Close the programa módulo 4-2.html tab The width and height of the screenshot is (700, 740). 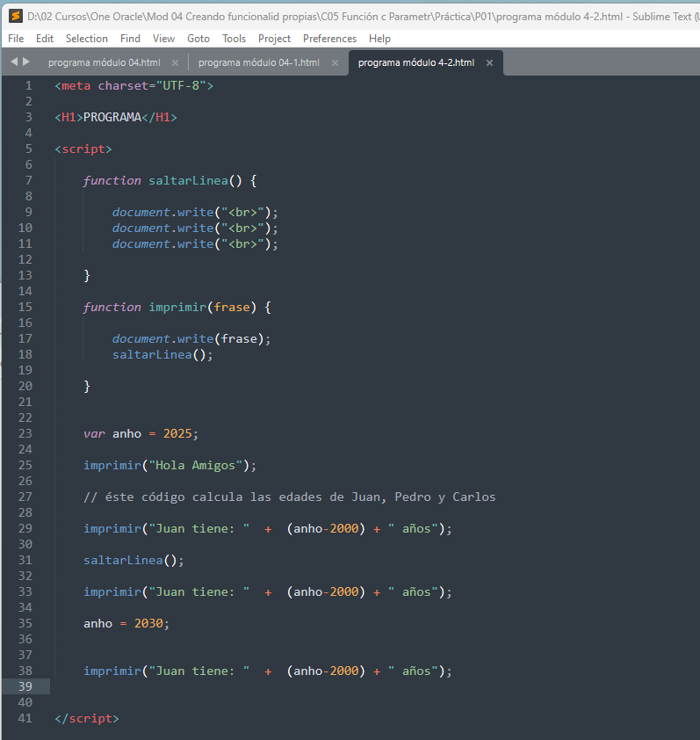click(489, 62)
